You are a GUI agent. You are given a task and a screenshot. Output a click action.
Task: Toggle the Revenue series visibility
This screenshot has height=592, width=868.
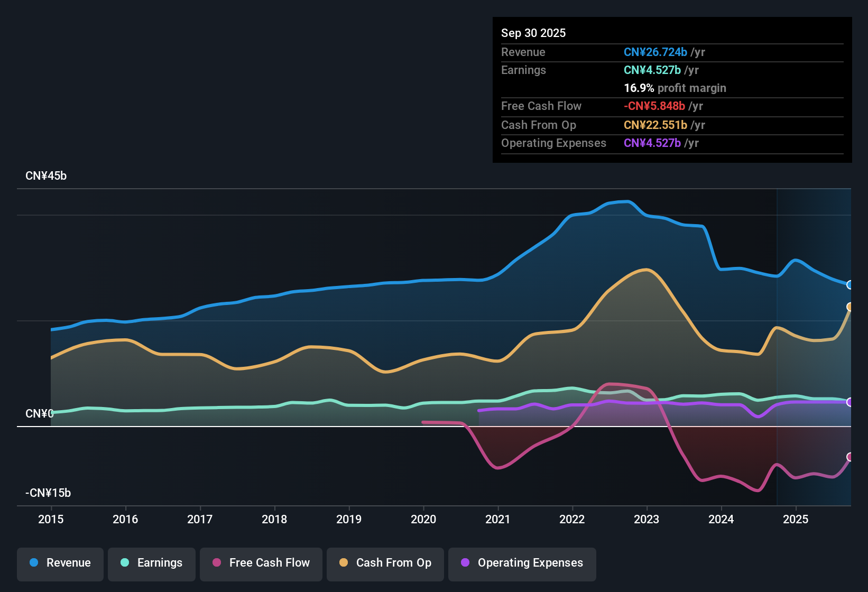click(x=60, y=563)
